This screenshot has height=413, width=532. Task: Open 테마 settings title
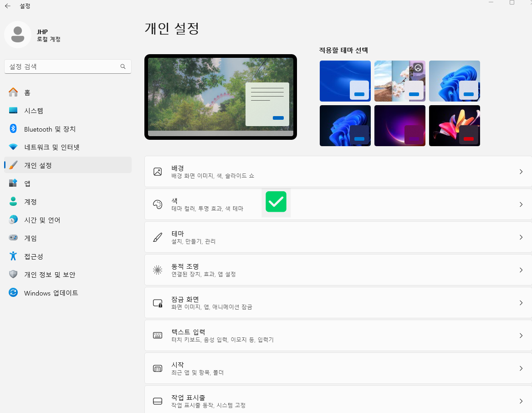point(178,233)
